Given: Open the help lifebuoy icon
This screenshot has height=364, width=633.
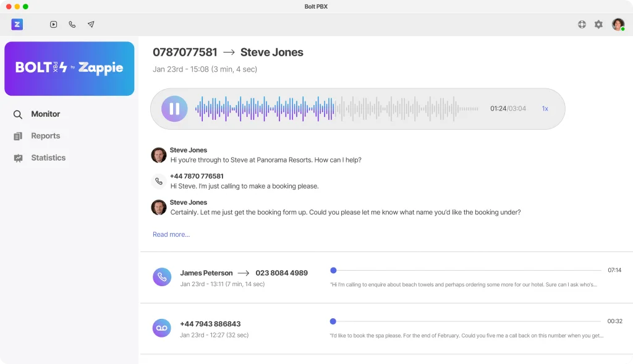Looking at the screenshot, I should click(582, 25).
